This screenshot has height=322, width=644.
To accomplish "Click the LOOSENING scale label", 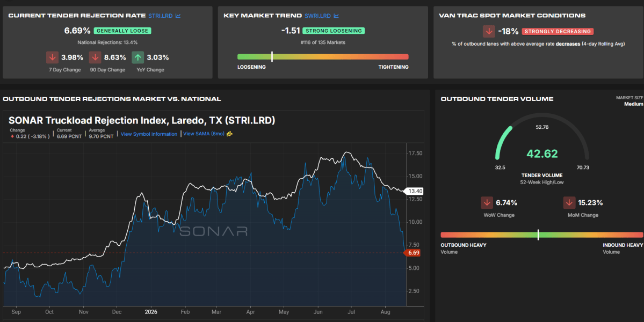I will point(251,67).
